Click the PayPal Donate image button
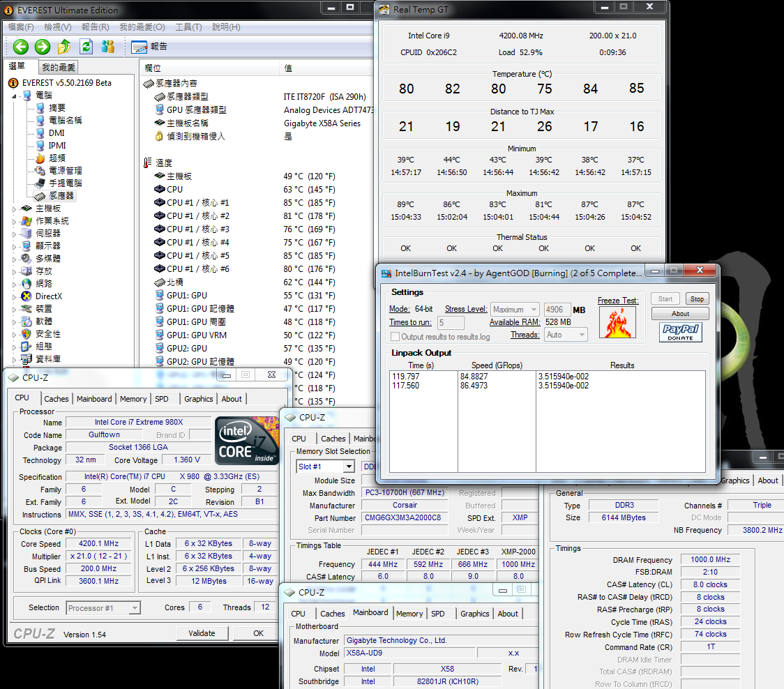 [680, 332]
